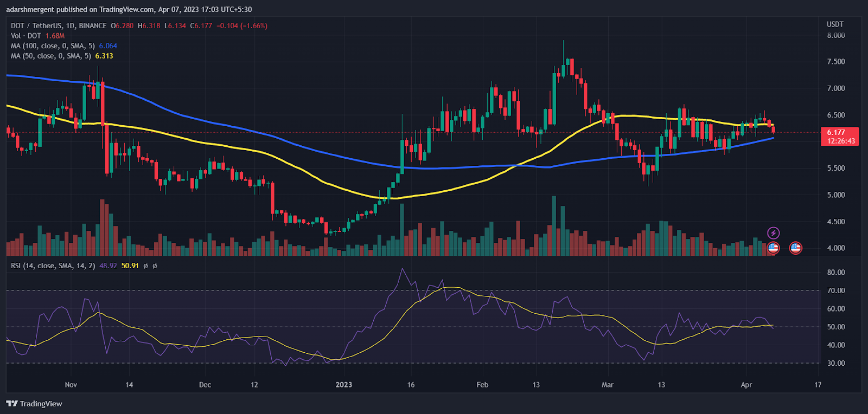Click the RSI average value 50.91

(x=130, y=266)
